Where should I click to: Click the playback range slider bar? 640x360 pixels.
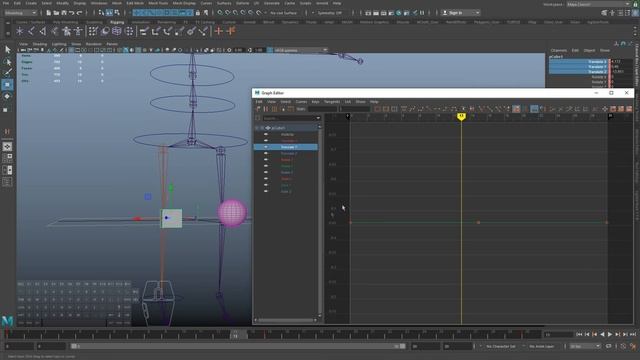[x=238, y=346]
